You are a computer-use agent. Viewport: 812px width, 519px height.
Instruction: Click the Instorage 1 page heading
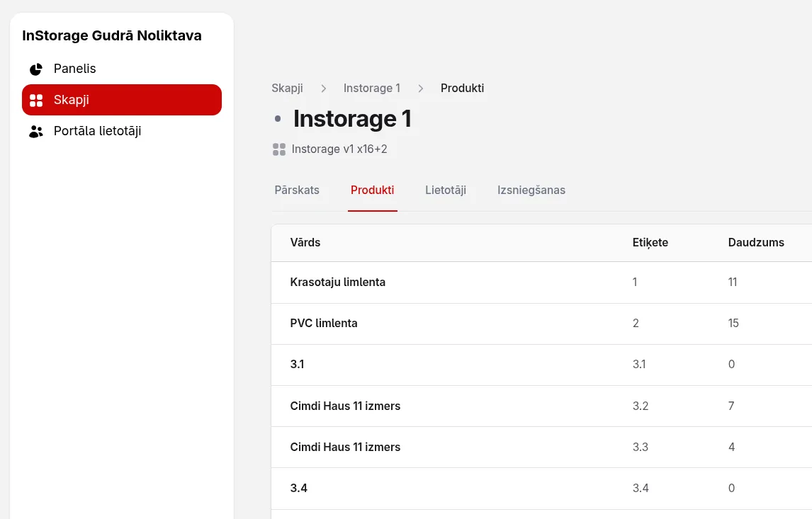[352, 119]
